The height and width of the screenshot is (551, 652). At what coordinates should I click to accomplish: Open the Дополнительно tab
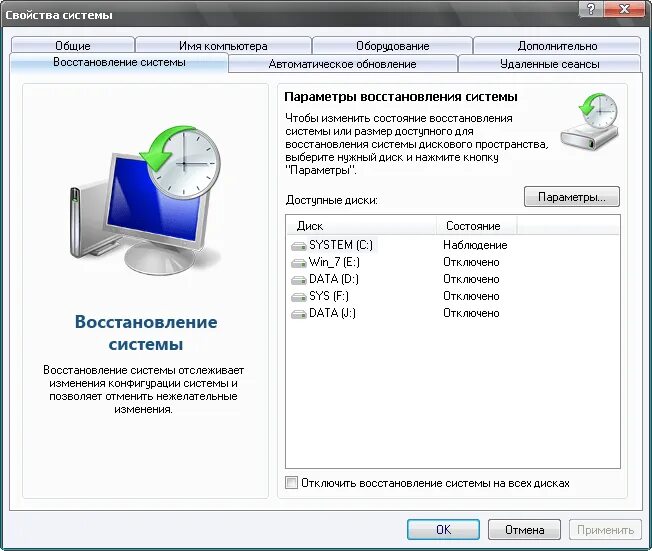click(x=557, y=46)
